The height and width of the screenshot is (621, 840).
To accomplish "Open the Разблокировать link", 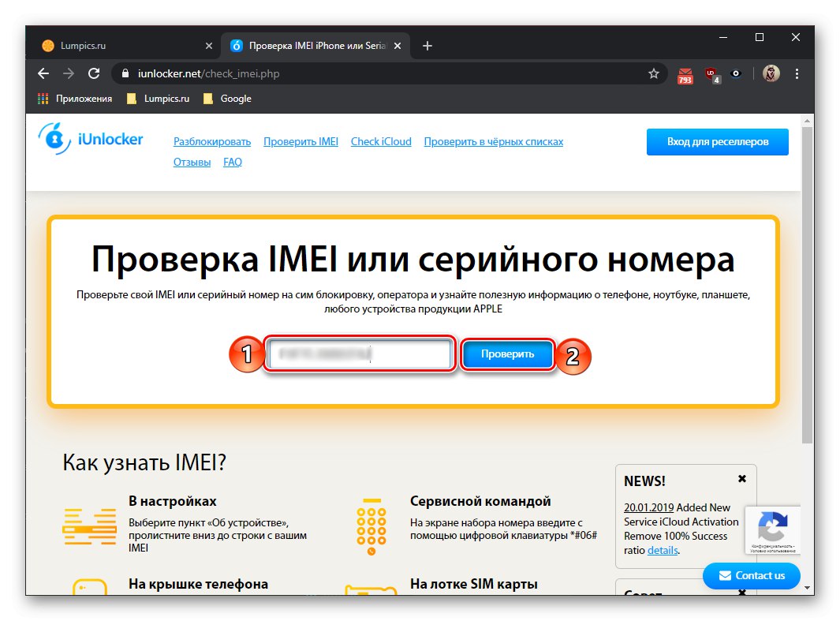I will click(212, 141).
